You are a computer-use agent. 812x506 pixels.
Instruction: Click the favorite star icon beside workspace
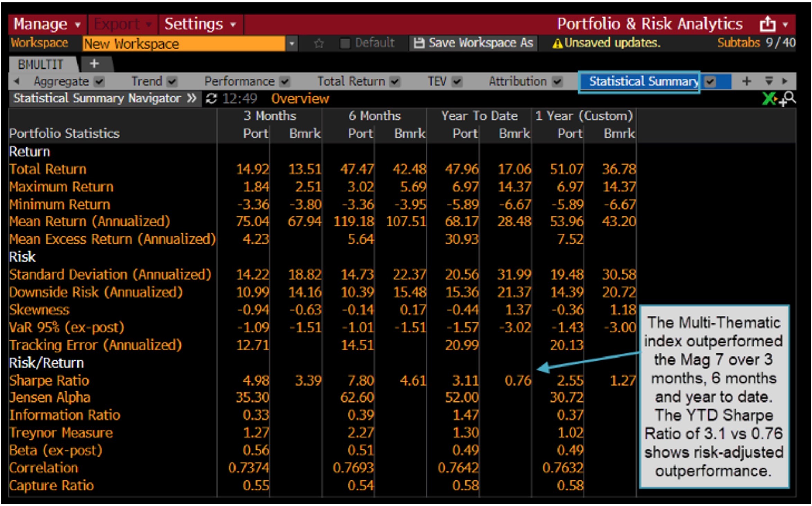click(319, 44)
